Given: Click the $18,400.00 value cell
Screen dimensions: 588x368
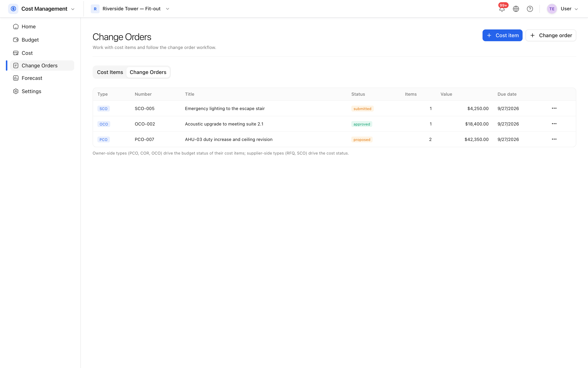Looking at the screenshot, I should point(477,124).
